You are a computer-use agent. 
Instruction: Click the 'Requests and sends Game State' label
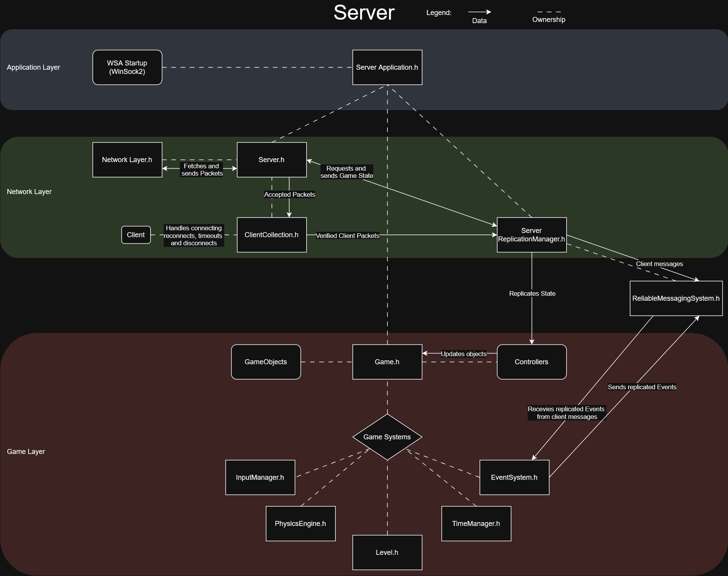(x=347, y=172)
